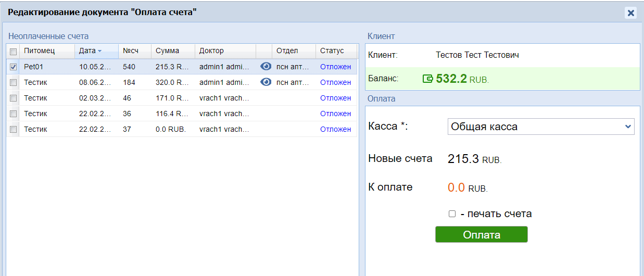This screenshot has height=276, width=644.
Task: Check the box for invoice number 46
Action: pyautogui.click(x=14, y=98)
